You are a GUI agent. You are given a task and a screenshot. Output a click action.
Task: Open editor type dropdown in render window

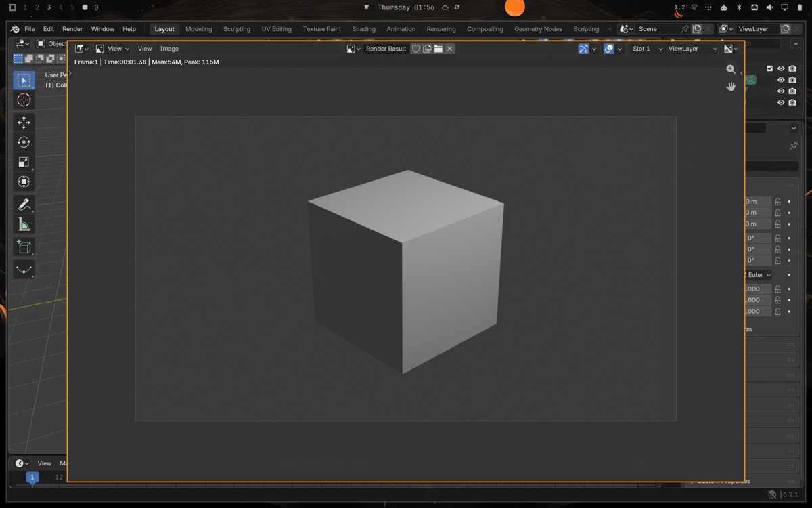click(x=82, y=49)
